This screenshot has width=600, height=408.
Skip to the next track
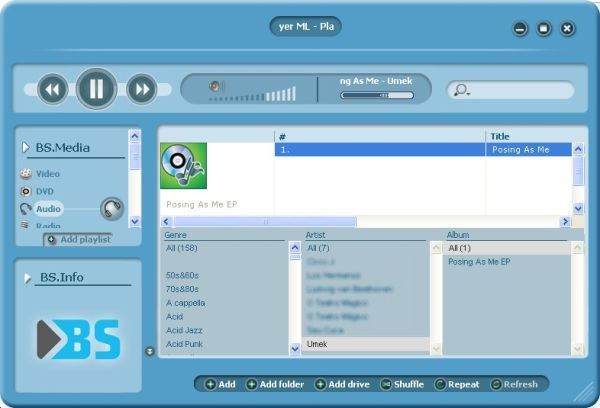(x=141, y=90)
